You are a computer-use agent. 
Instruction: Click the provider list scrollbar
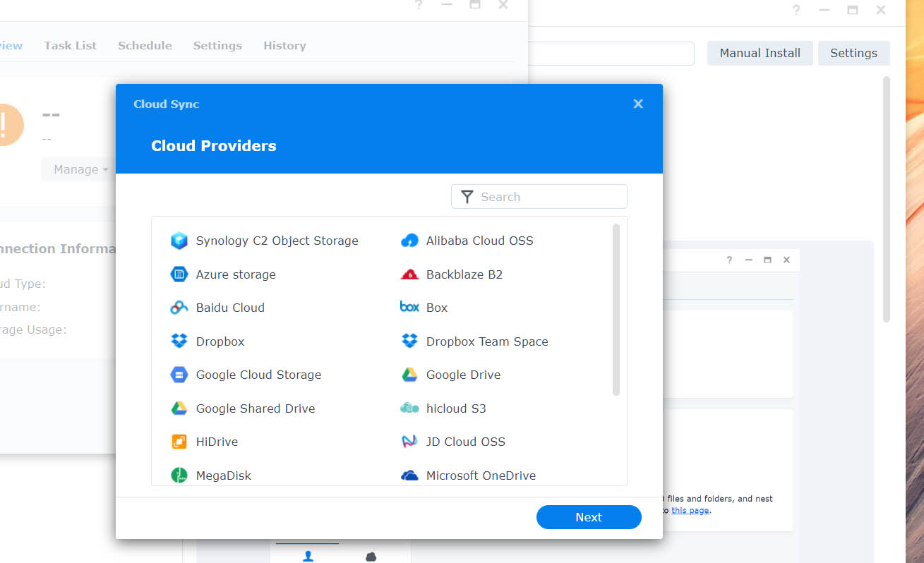(x=616, y=309)
